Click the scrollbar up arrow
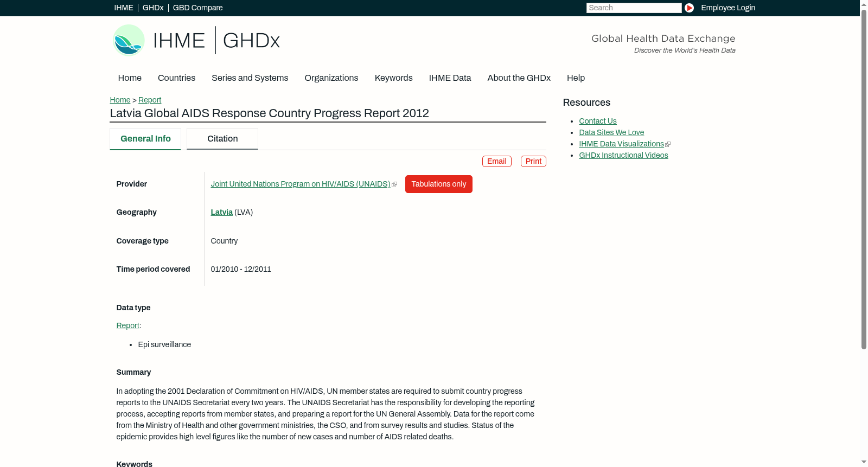The width and height of the screenshot is (868, 467). 864,4
